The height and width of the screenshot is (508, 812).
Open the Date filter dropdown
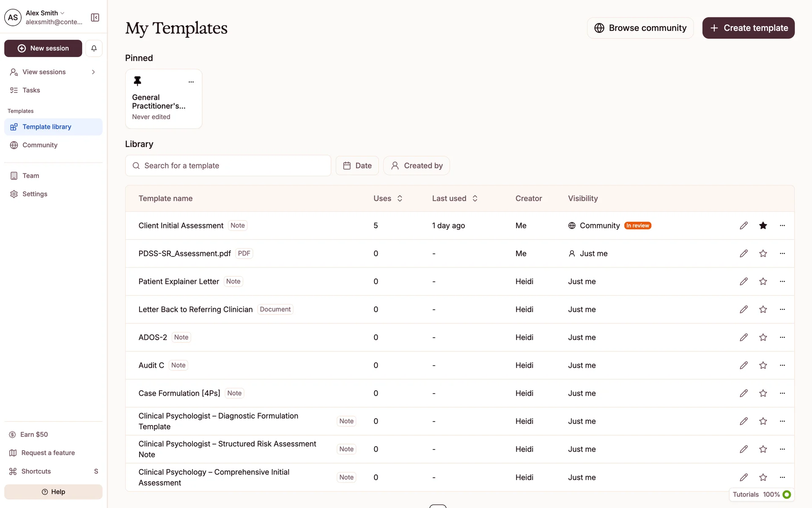357,166
